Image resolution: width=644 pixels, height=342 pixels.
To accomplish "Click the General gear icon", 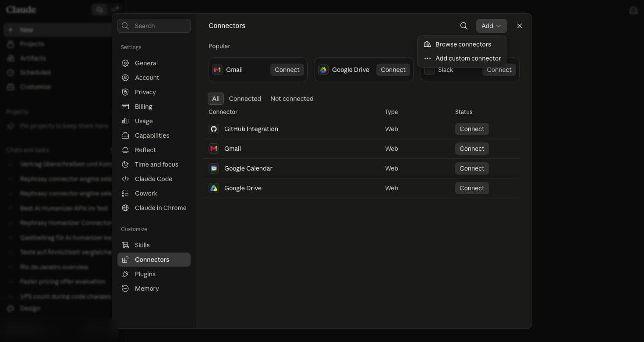I will click(x=125, y=63).
